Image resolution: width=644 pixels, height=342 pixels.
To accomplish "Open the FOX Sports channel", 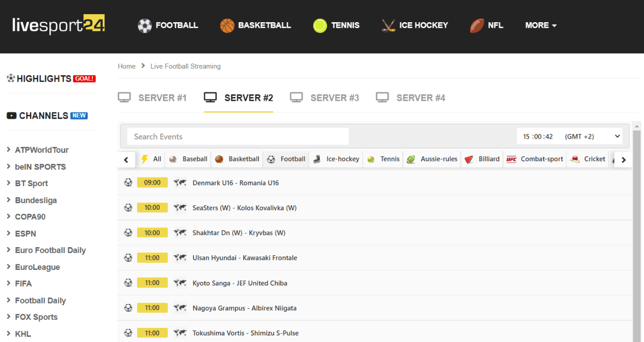I will pos(36,317).
